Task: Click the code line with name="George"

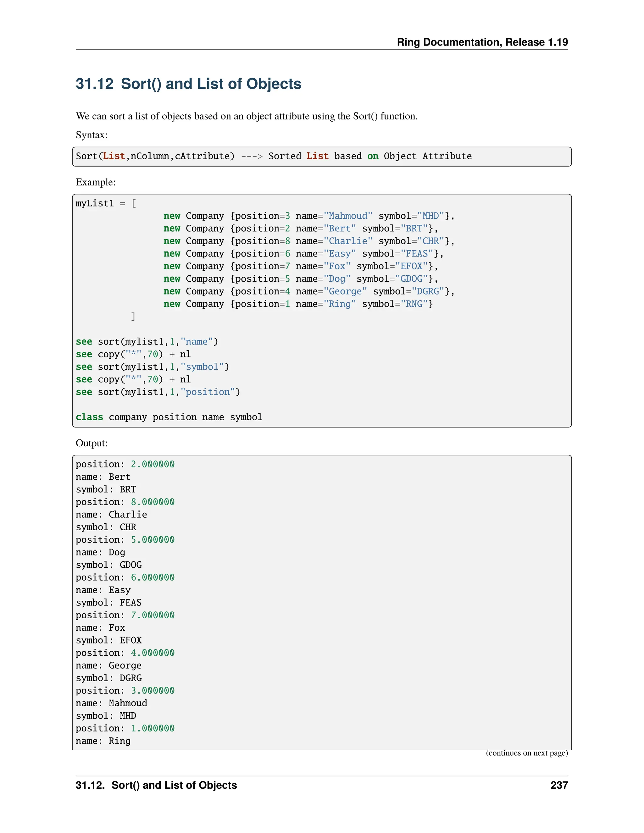Action: [309, 291]
